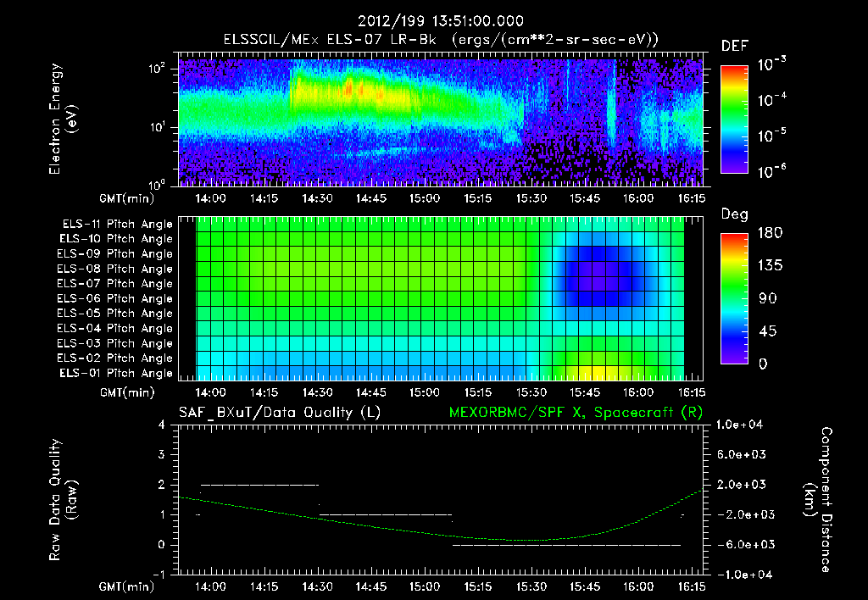Select the ELS-01 Pitch Angle row label
The image size is (868, 600).
click(x=116, y=373)
